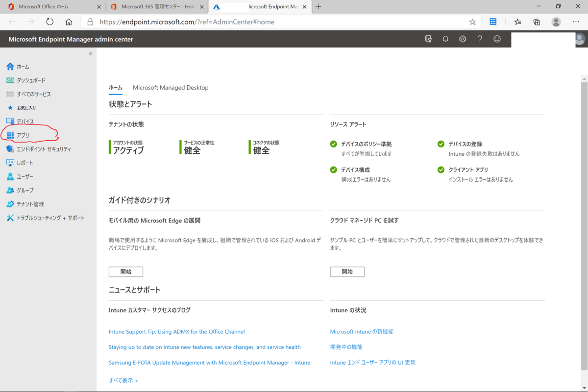Open the レポート section
This screenshot has width=588, height=392.
pyautogui.click(x=22, y=162)
